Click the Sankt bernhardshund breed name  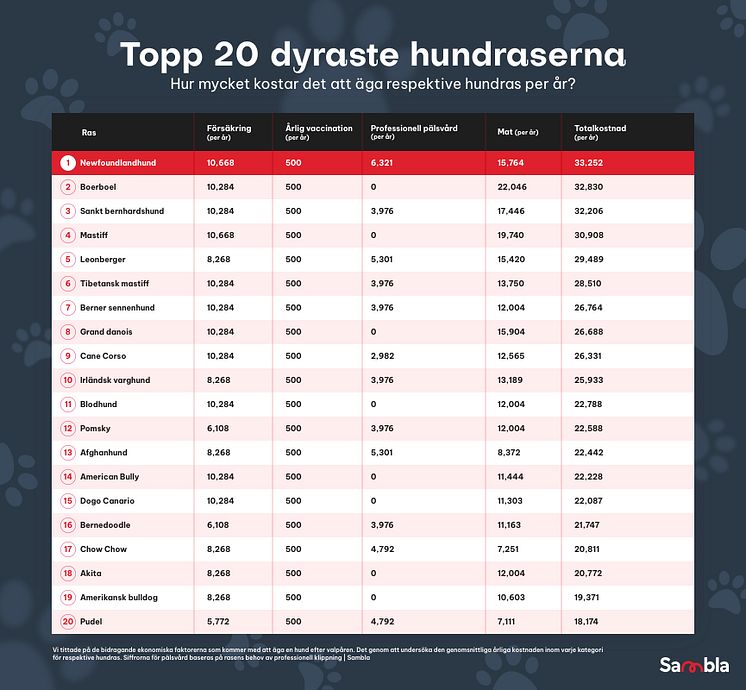click(x=122, y=211)
